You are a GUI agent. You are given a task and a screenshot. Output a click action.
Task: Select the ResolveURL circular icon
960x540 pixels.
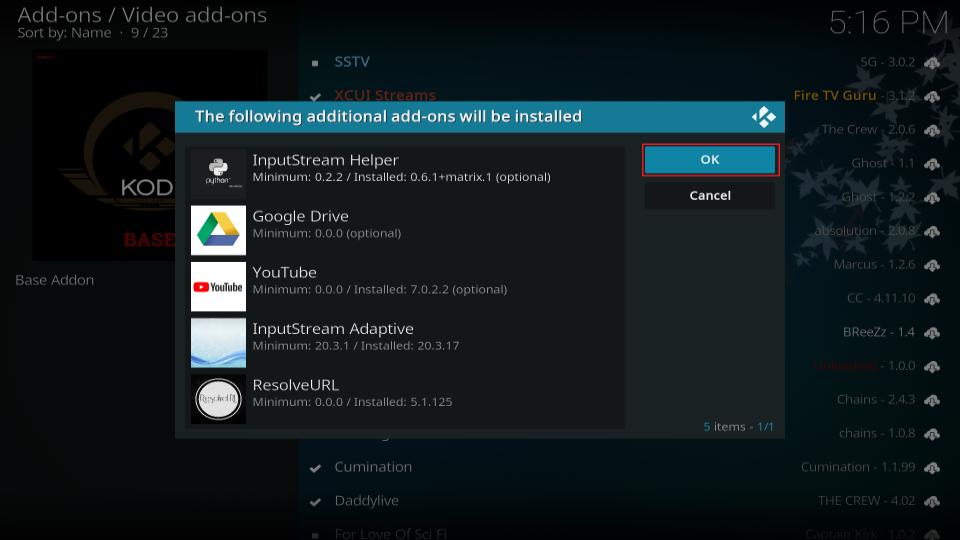pos(218,399)
